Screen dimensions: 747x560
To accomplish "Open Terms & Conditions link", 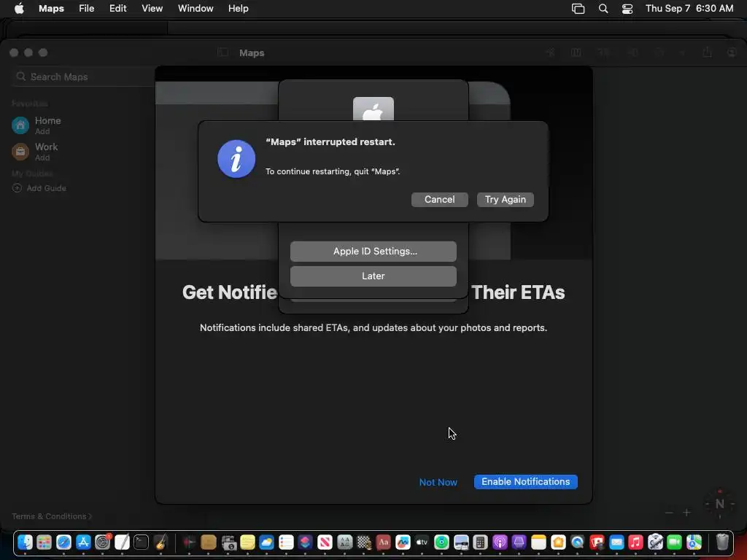I will [52, 516].
